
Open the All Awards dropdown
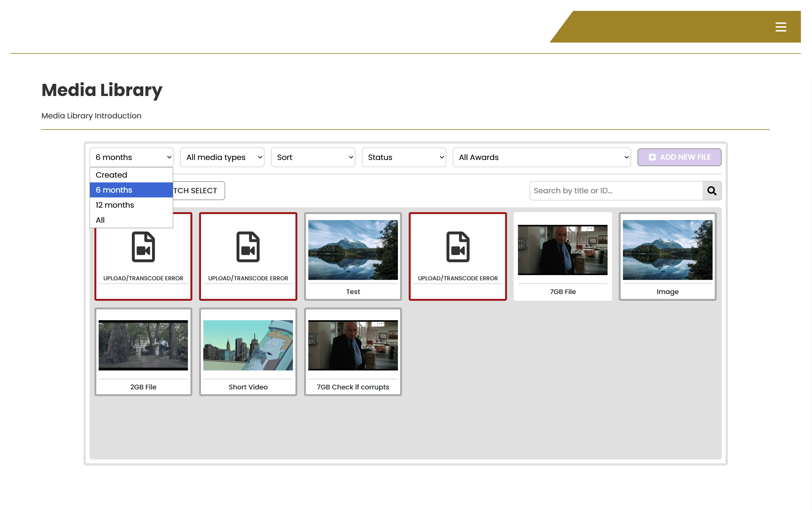click(x=541, y=157)
